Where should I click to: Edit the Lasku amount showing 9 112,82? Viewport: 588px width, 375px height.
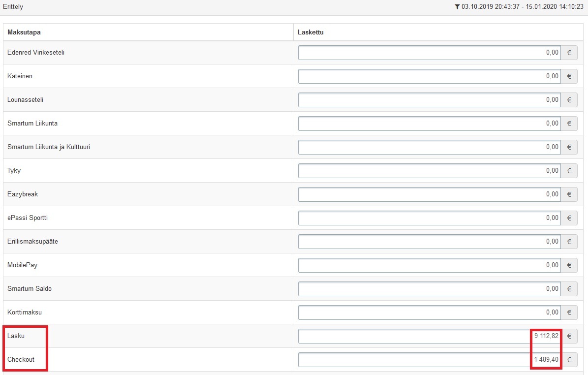pos(429,336)
